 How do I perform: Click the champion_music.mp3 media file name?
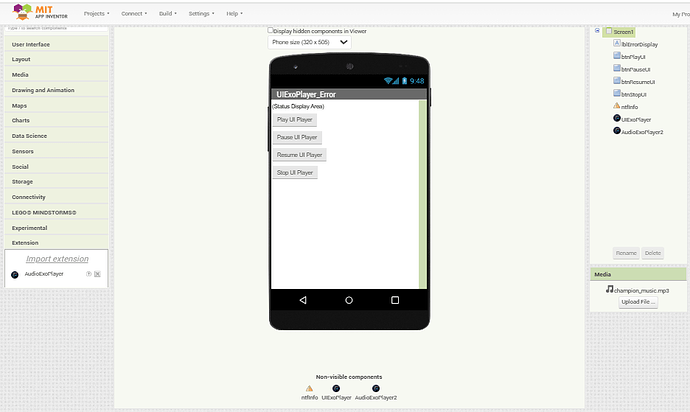642,291
